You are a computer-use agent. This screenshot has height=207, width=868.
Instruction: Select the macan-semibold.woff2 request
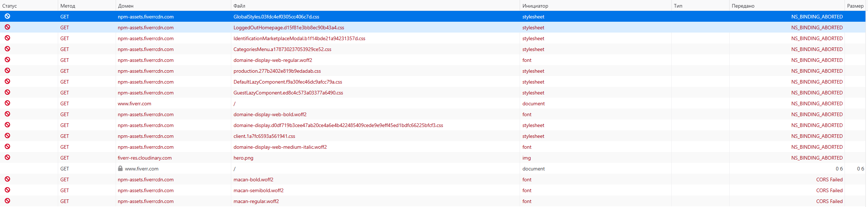click(258, 190)
